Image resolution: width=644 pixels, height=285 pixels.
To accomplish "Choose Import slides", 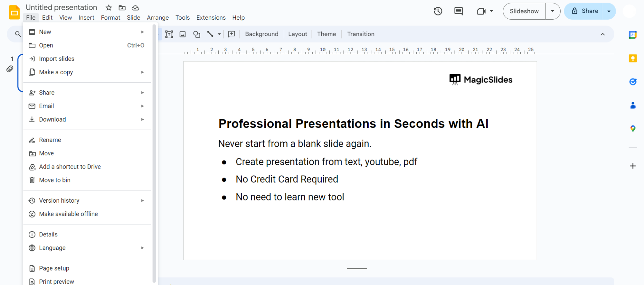I will 87,59.
